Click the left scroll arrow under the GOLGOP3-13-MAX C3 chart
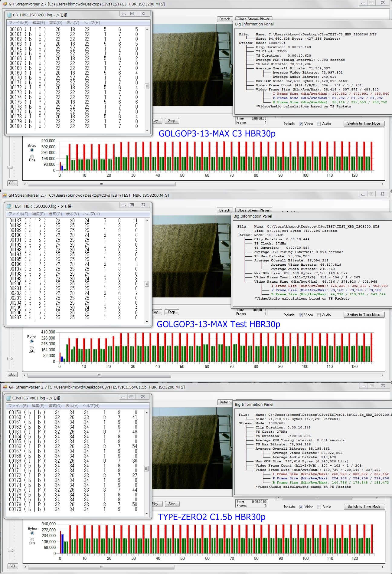The width and height of the screenshot is (392, 574). tap(25, 184)
